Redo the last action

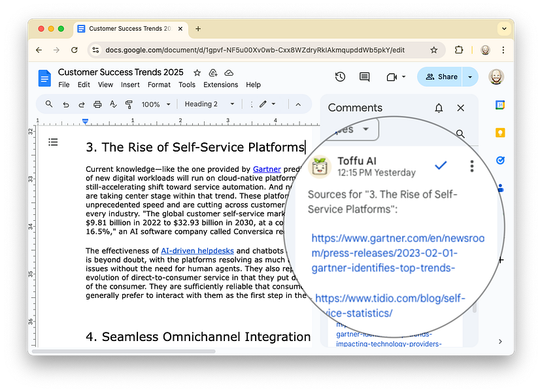[x=82, y=105]
